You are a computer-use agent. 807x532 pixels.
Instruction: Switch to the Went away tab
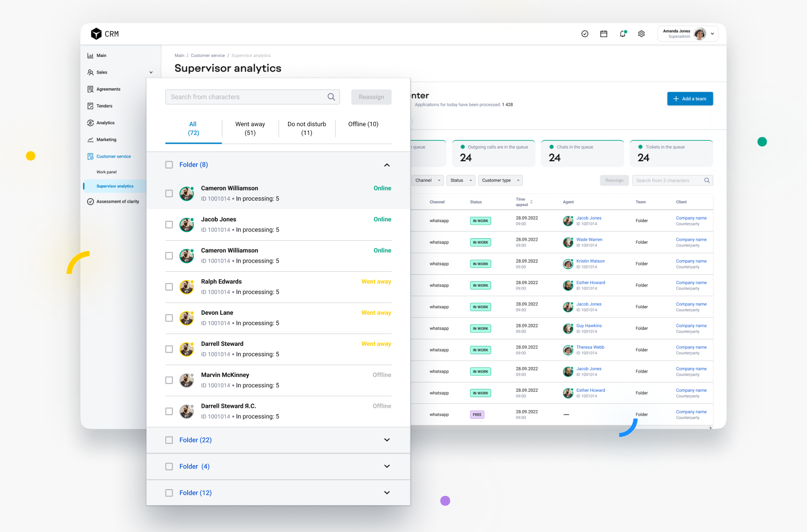250,129
